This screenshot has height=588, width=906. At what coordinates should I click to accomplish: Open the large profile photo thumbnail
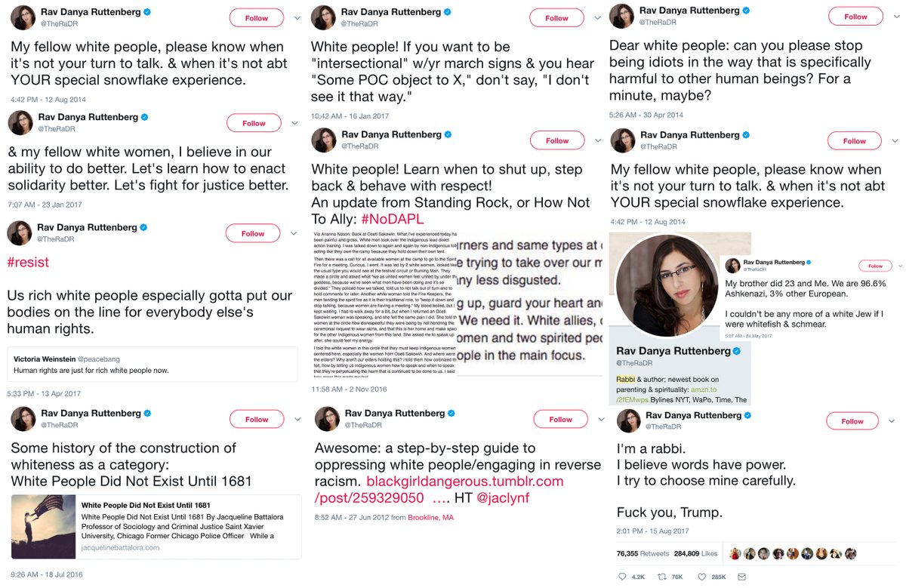(x=665, y=285)
